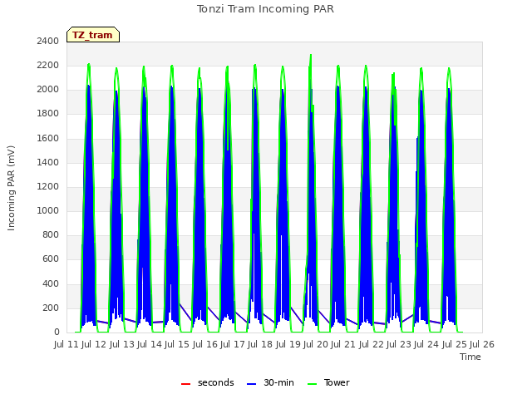Image resolution: width=532 pixels, height=399 pixels.
Task: Click the Incoming PAR (mV) axis label
Action: pos(11,189)
